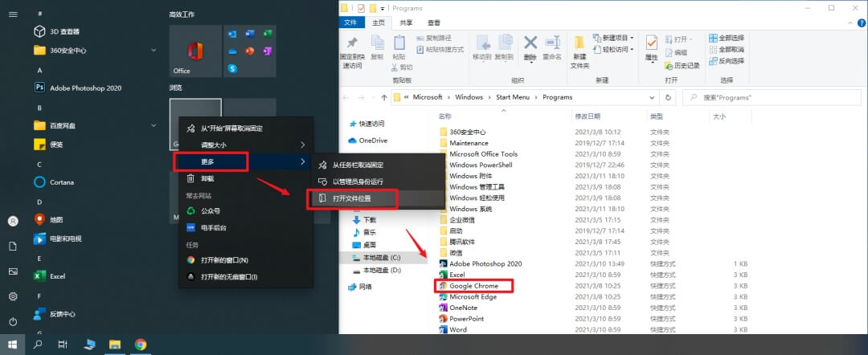
Task: Click the Power icon in Start sidebar
Action: (x=13, y=322)
